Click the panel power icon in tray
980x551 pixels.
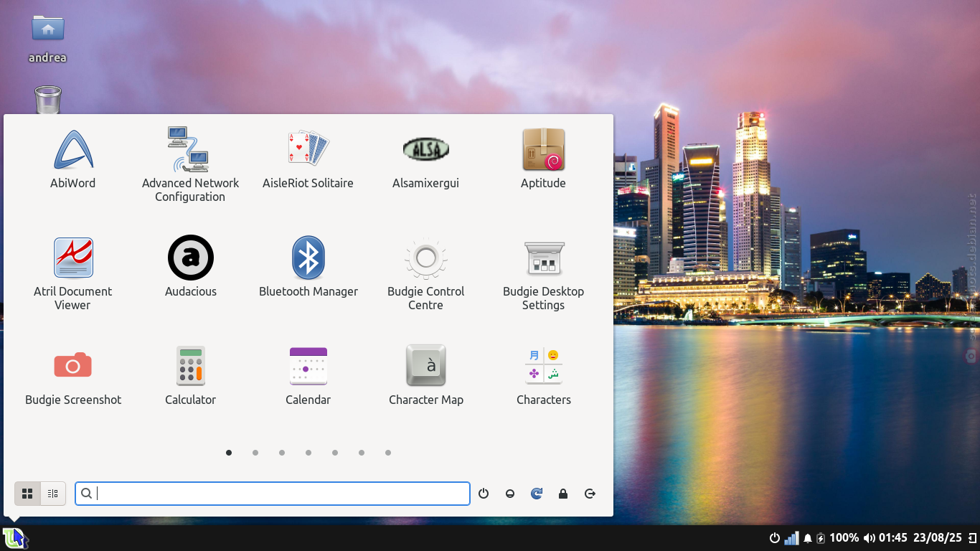[775, 538]
